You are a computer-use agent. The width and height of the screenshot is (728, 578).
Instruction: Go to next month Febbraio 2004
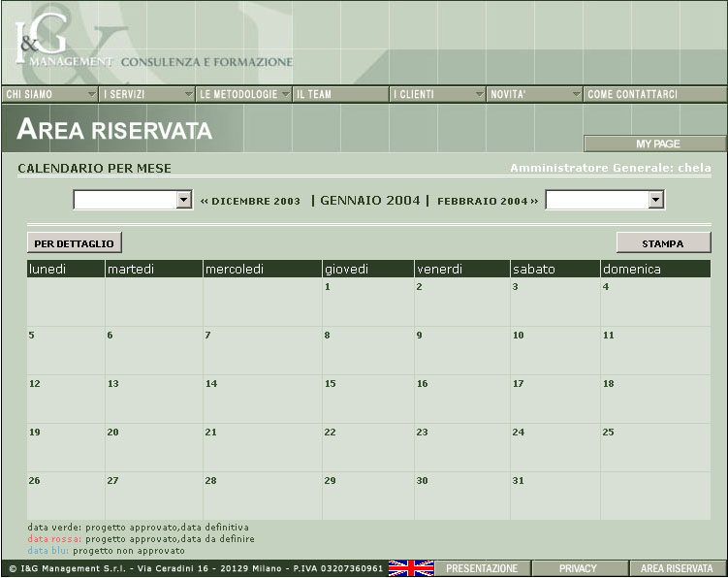(x=487, y=201)
